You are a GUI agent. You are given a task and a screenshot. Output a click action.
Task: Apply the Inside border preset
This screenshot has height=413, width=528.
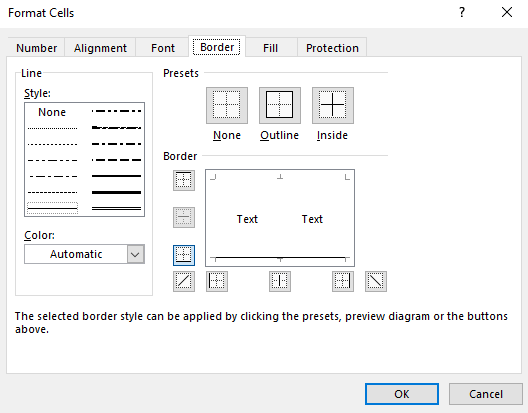point(333,105)
